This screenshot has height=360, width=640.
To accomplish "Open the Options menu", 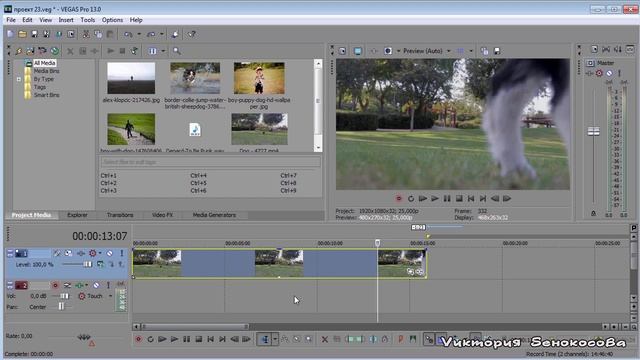I will point(112,20).
